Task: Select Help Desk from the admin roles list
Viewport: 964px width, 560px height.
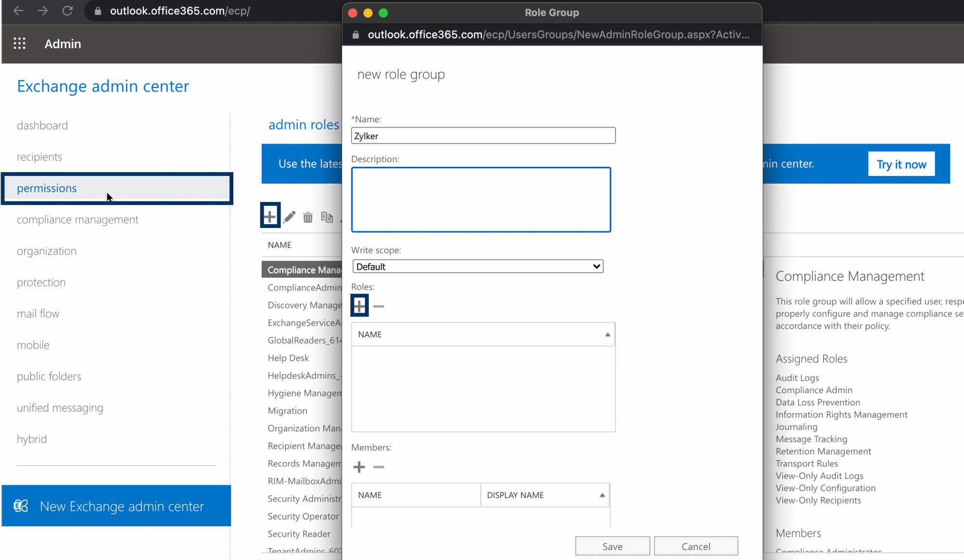Action: click(x=287, y=357)
